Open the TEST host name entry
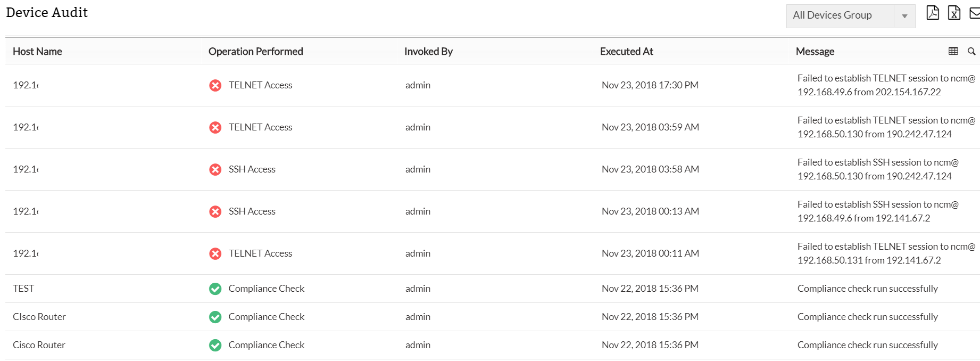 [x=23, y=289]
